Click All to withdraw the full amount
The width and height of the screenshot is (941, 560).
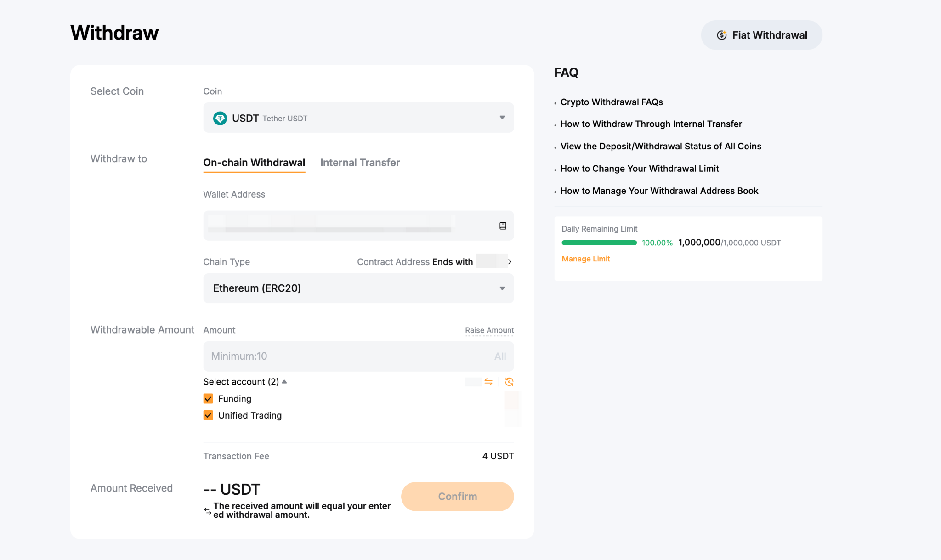500,356
